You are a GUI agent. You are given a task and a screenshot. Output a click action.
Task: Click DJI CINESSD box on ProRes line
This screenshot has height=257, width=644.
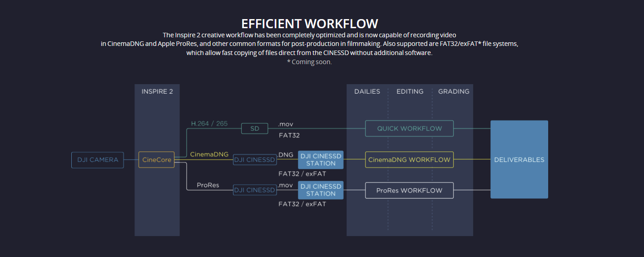[254, 190]
